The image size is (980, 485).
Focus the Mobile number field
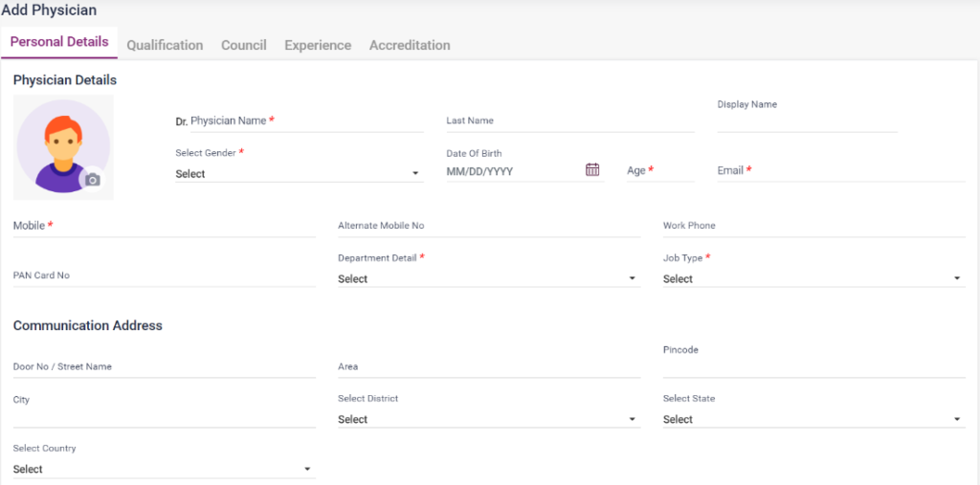164,227
